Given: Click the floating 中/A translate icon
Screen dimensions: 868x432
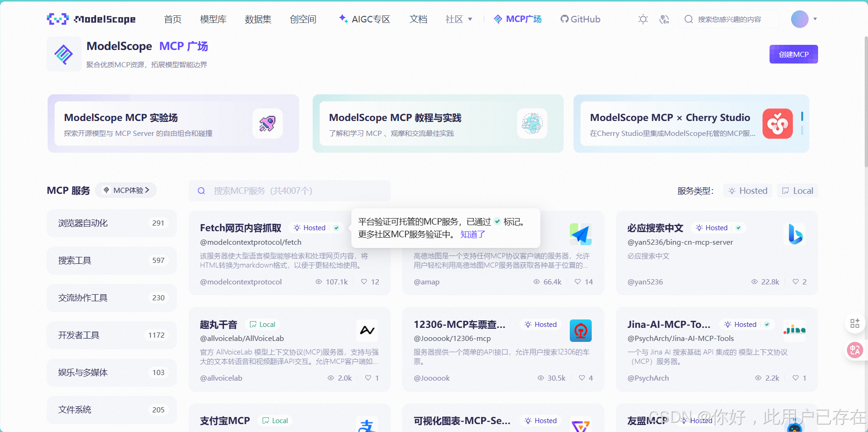Looking at the screenshot, I should tap(855, 350).
